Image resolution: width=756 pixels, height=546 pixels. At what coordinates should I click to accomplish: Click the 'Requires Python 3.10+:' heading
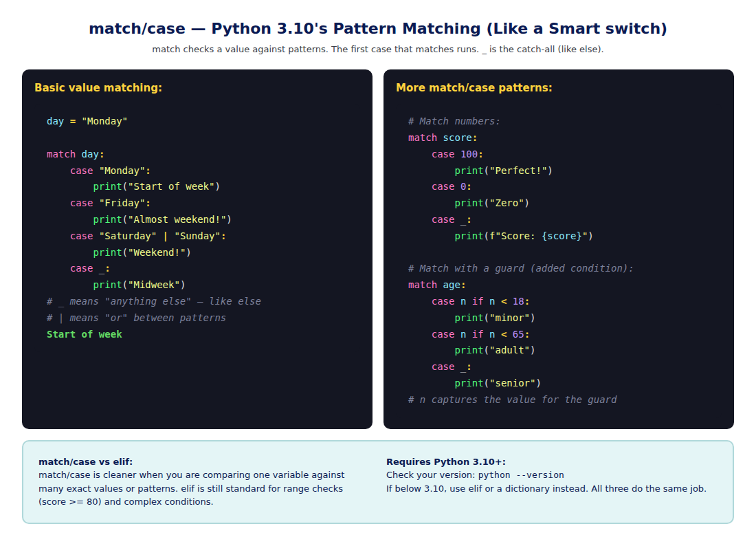coord(446,461)
